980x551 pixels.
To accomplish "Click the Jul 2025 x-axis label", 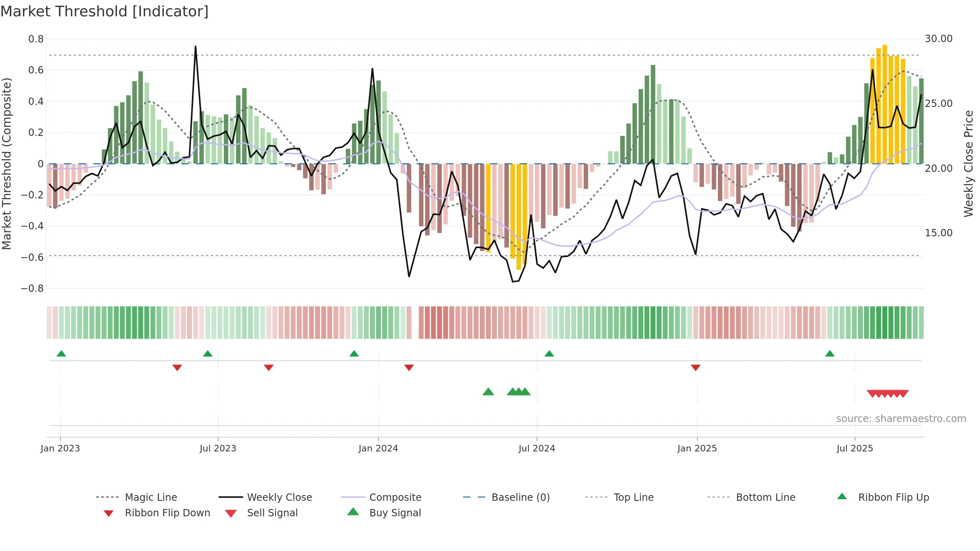I will [855, 448].
